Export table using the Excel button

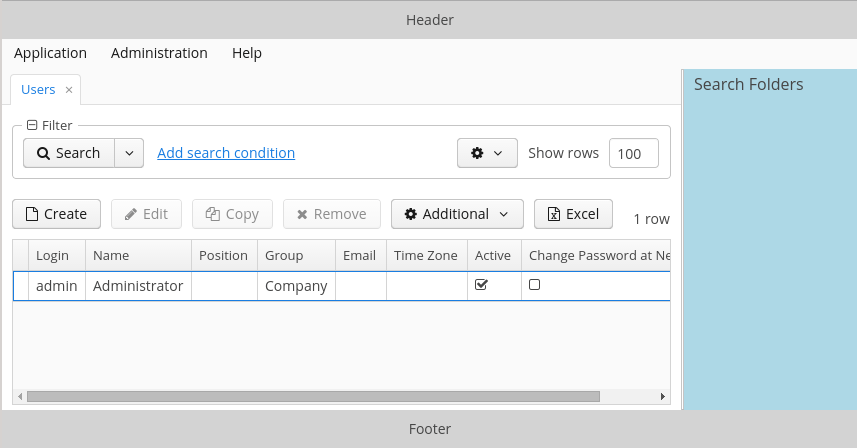point(573,214)
